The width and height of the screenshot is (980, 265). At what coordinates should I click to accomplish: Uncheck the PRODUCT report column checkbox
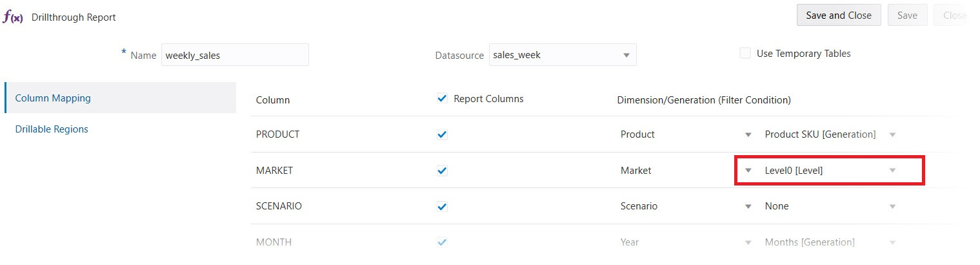(442, 134)
